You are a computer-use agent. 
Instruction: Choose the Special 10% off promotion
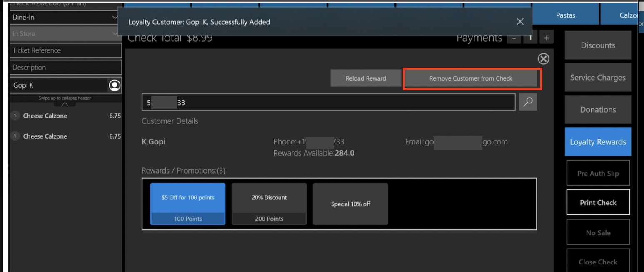click(350, 204)
